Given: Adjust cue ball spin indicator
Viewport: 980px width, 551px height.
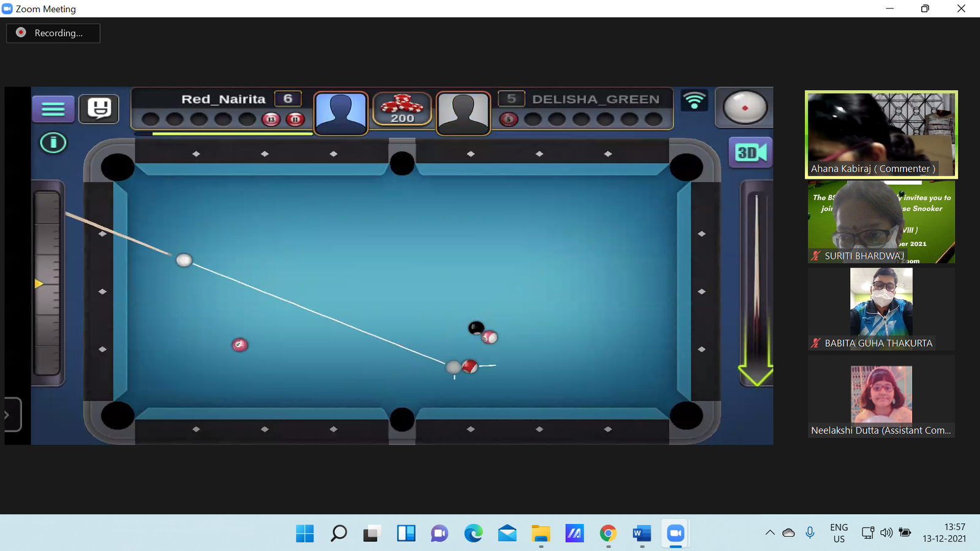Looking at the screenshot, I should tap(745, 107).
